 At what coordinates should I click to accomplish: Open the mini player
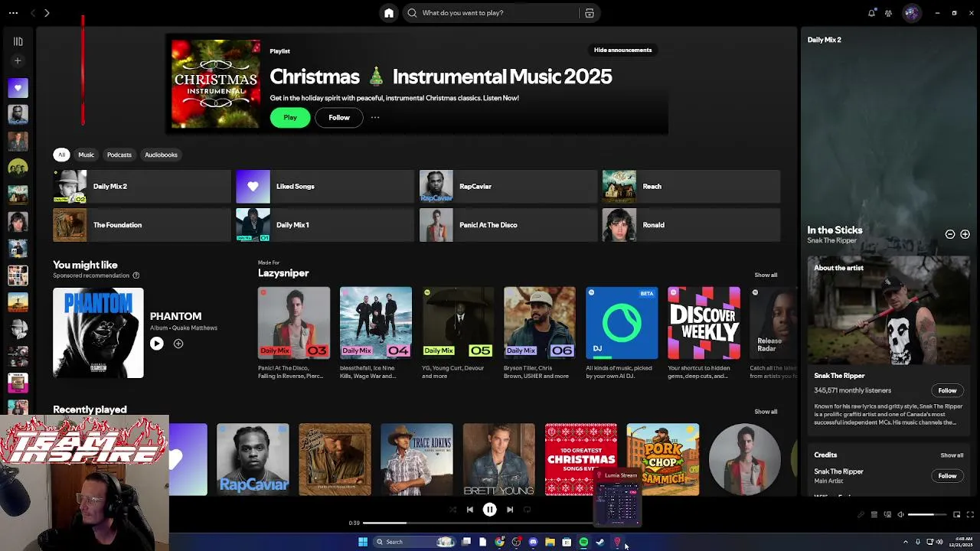click(x=956, y=514)
